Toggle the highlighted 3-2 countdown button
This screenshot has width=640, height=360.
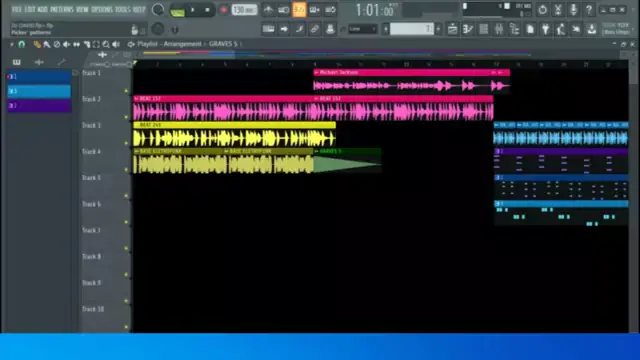(299, 10)
